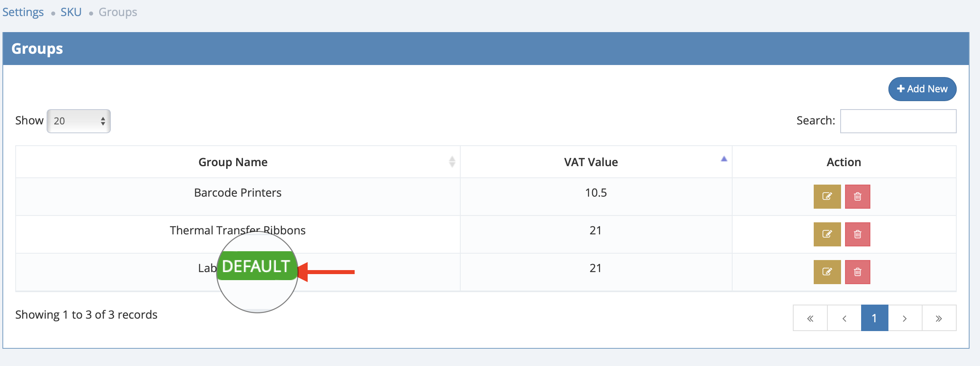The height and width of the screenshot is (366, 980).
Task: Go to the previous page
Action: [844, 318]
